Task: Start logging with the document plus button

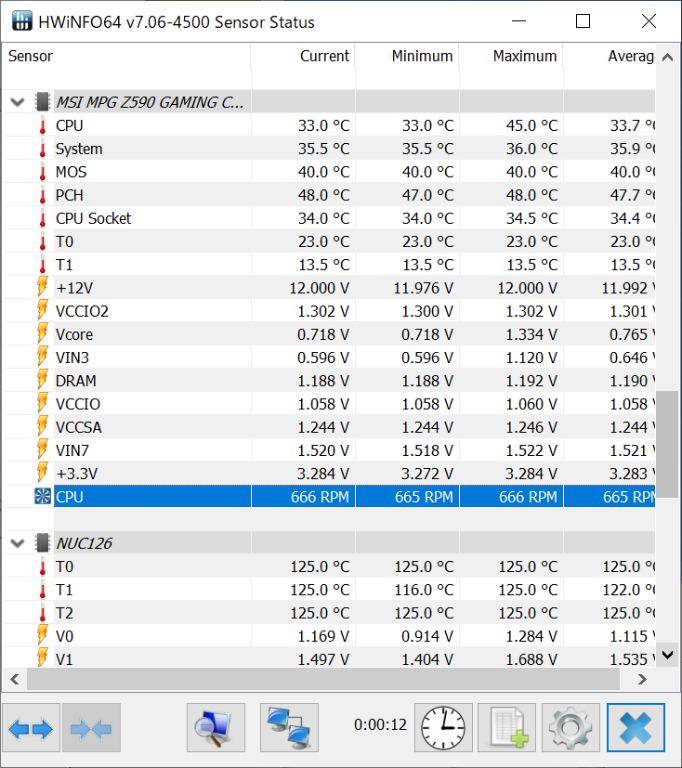Action: tap(507, 728)
